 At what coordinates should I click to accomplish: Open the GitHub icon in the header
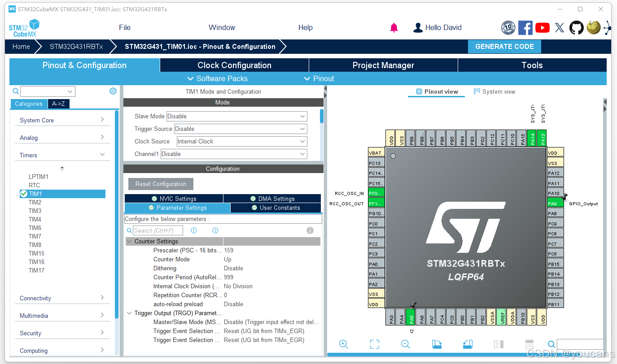click(577, 28)
